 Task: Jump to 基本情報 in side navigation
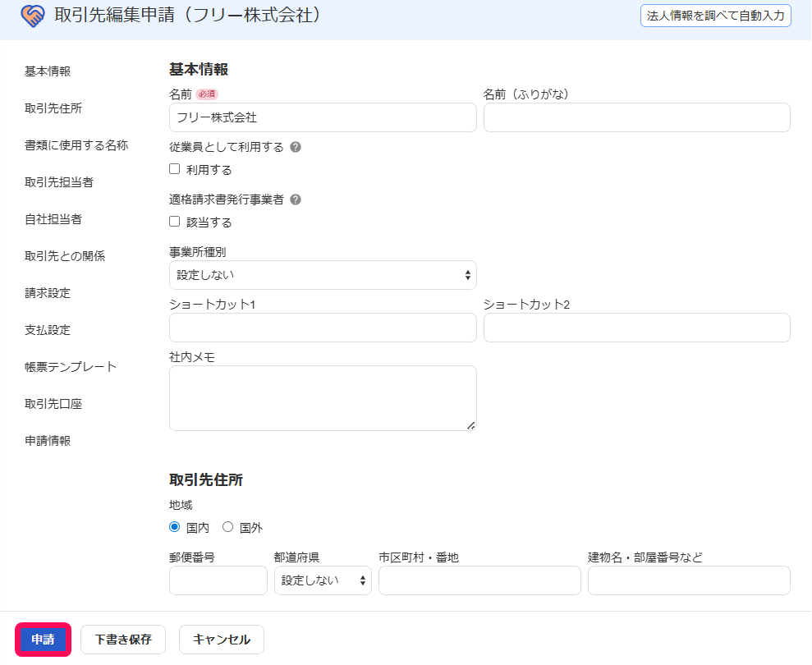coord(48,71)
